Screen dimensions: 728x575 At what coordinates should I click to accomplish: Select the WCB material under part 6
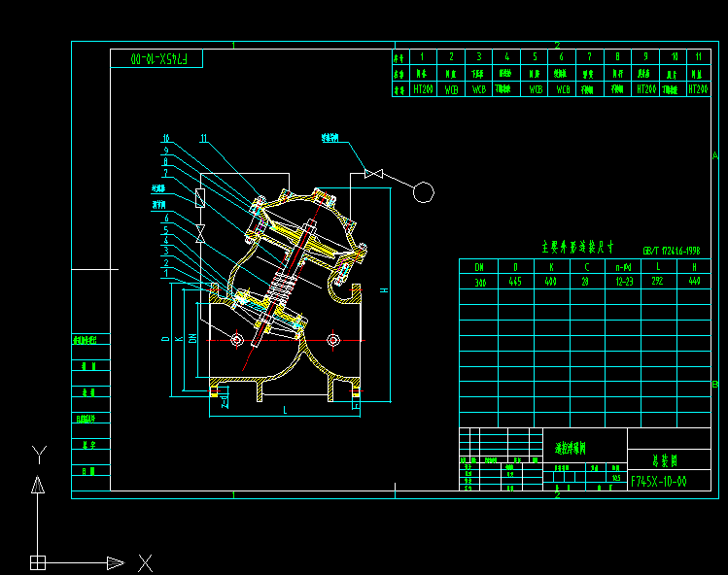tap(563, 89)
